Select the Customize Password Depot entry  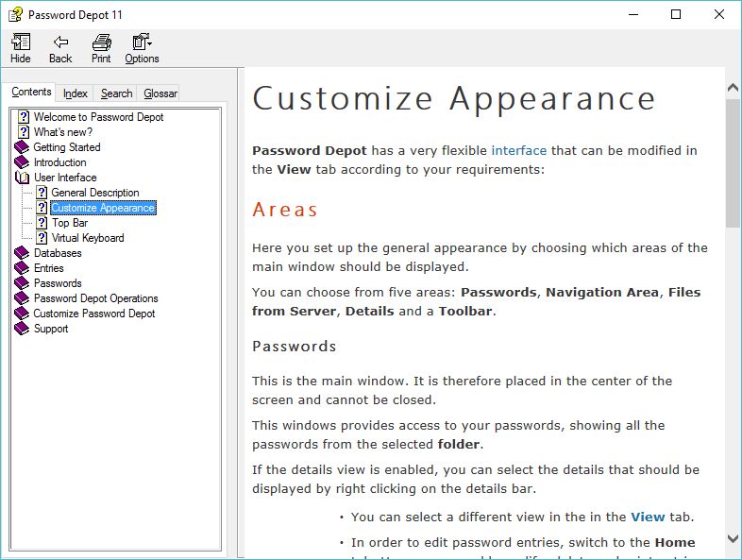(x=94, y=314)
